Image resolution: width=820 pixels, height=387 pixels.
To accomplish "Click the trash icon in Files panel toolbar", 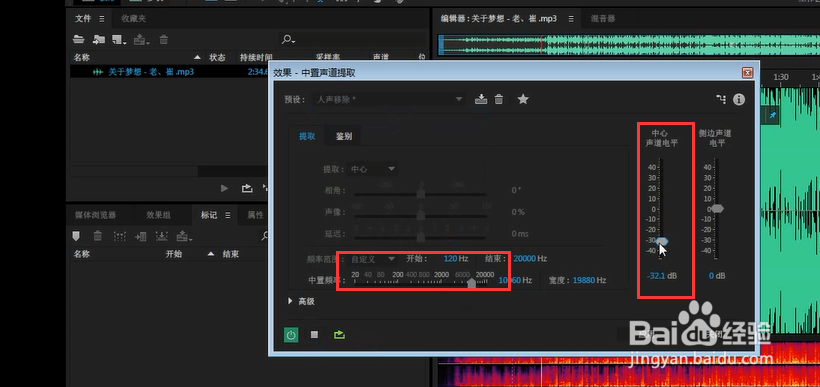I will (164, 39).
